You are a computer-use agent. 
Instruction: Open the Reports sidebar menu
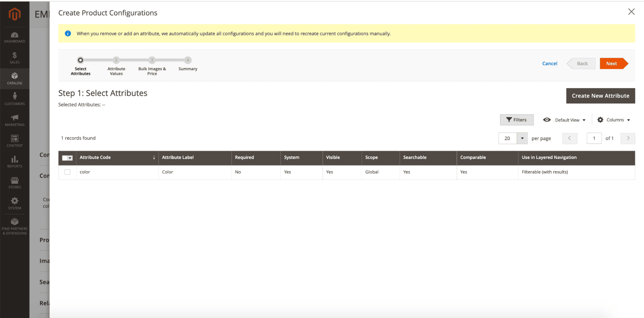pos(14,162)
